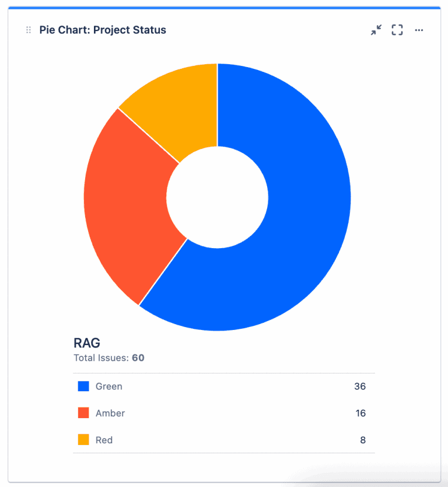Viewport: 448px width, 487px height.
Task: Click the donut chart center hole
Action: click(217, 197)
